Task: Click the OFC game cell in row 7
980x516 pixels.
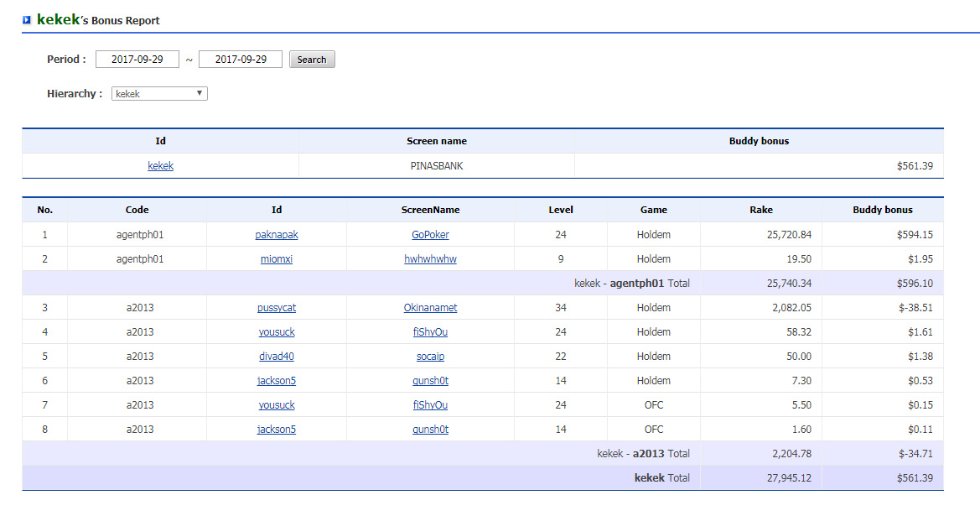Action: point(654,405)
